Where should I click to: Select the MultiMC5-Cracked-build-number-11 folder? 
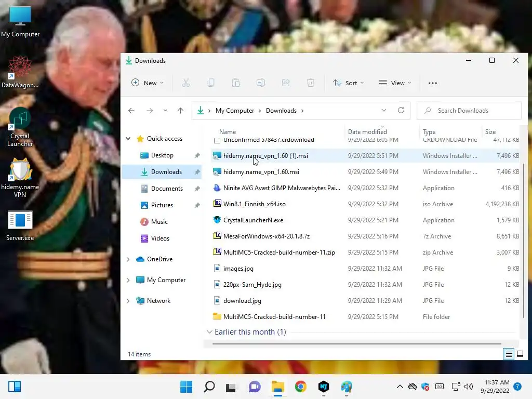tap(365, 316)
